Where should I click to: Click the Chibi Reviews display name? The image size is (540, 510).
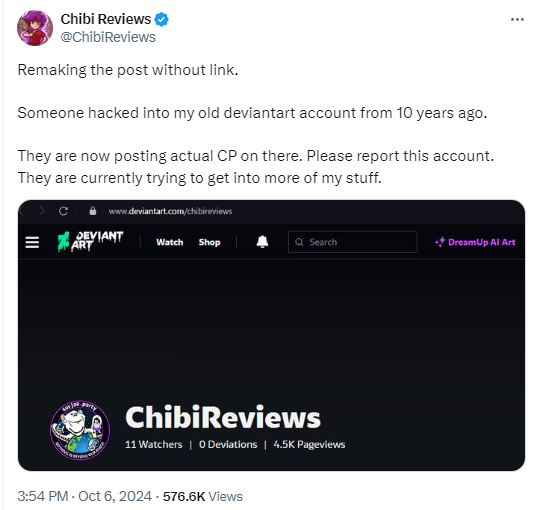pos(106,19)
